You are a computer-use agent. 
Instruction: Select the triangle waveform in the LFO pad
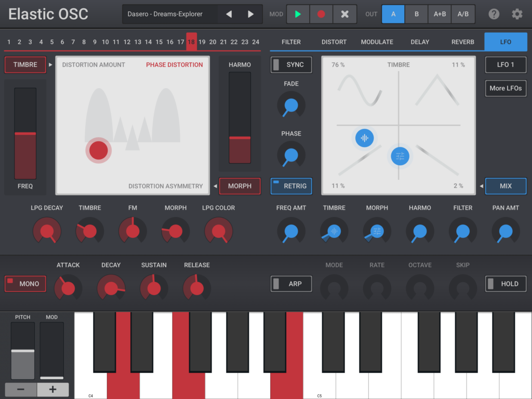coord(437,90)
